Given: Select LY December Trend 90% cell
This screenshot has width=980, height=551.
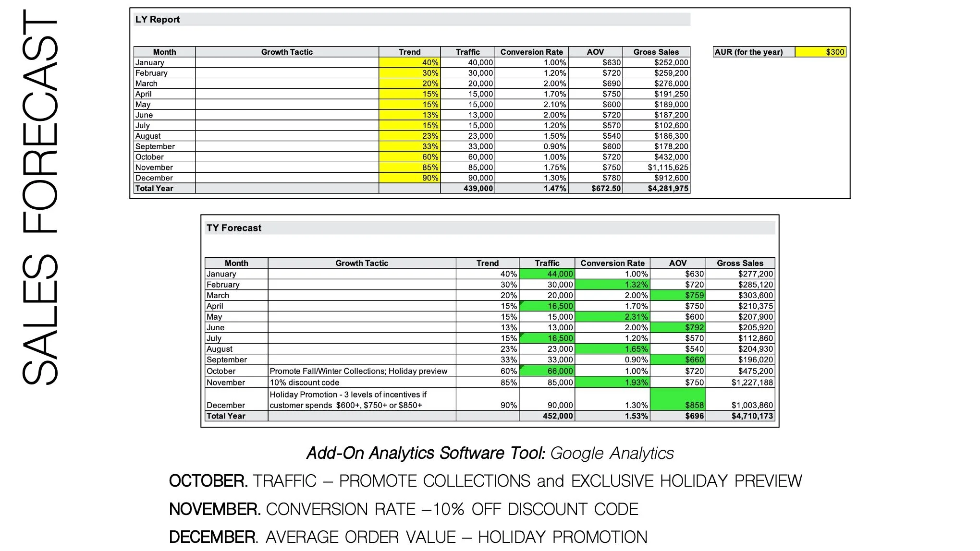Looking at the screenshot, I should [x=409, y=178].
